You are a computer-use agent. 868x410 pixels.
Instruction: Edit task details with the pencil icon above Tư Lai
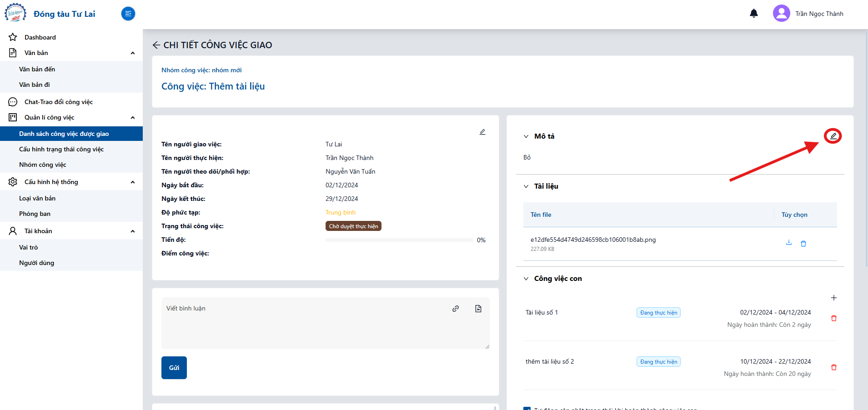[x=482, y=132]
